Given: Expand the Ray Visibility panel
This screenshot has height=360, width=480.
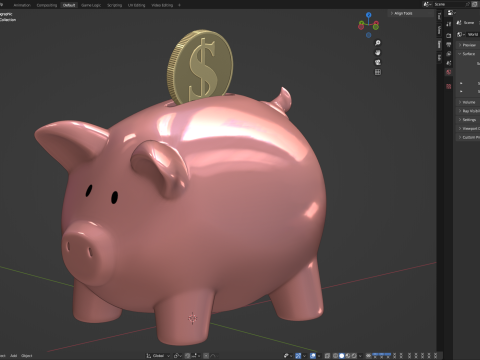Looking at the screenshot, I should coord(468,111).
